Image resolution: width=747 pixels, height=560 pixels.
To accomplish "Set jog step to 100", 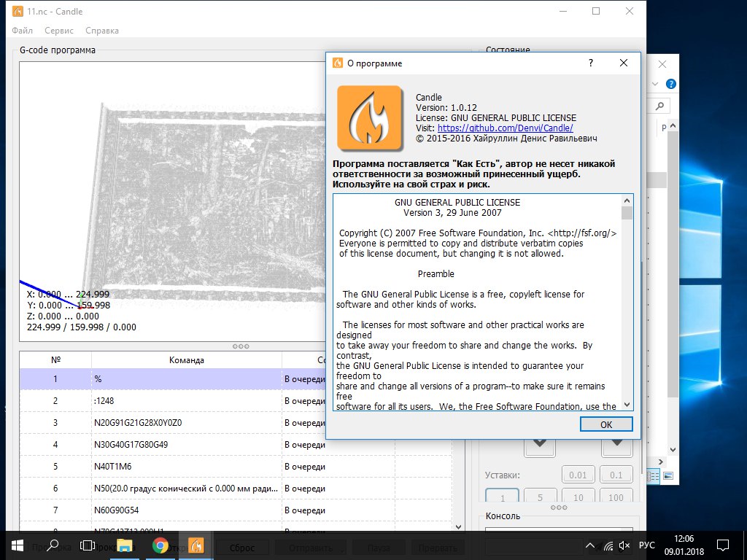I will tap(616, 496).
